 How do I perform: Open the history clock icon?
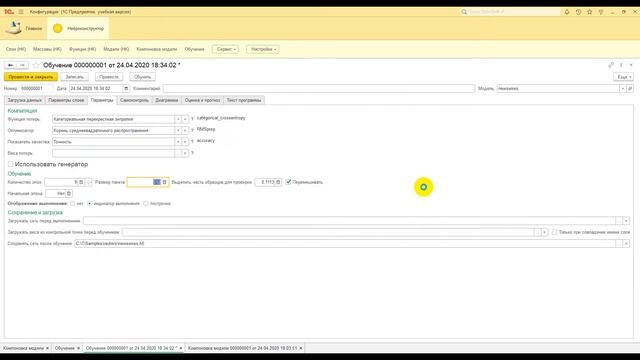tap(578, 12)
